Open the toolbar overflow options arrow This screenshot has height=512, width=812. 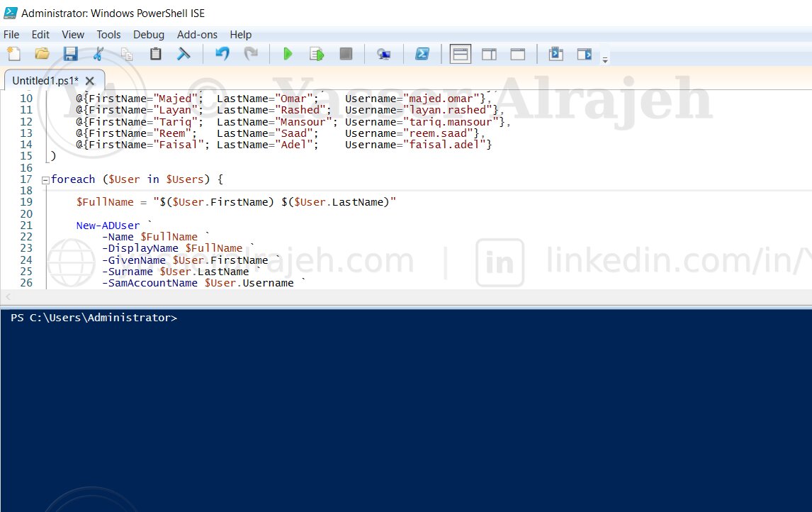click(x=605, y=60)
